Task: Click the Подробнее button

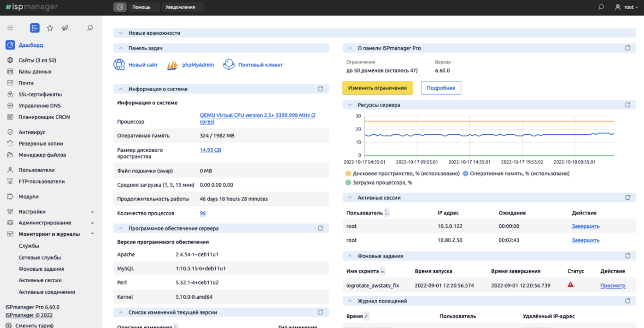Action: [441, 88]
